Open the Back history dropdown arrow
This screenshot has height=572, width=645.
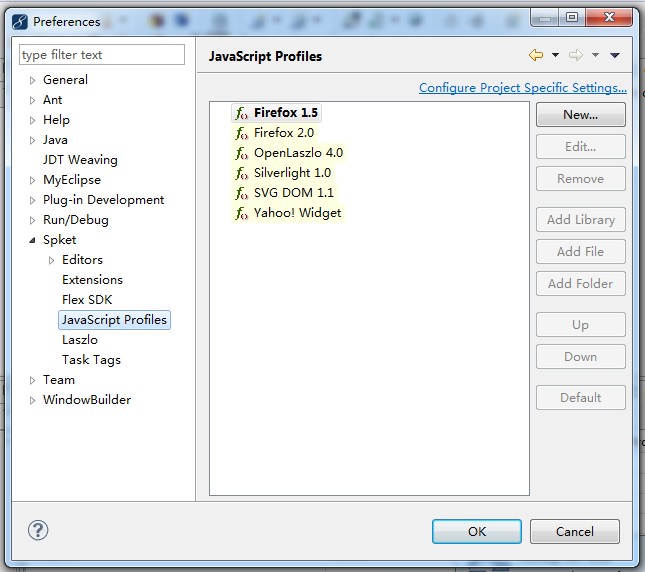point(555,55)
